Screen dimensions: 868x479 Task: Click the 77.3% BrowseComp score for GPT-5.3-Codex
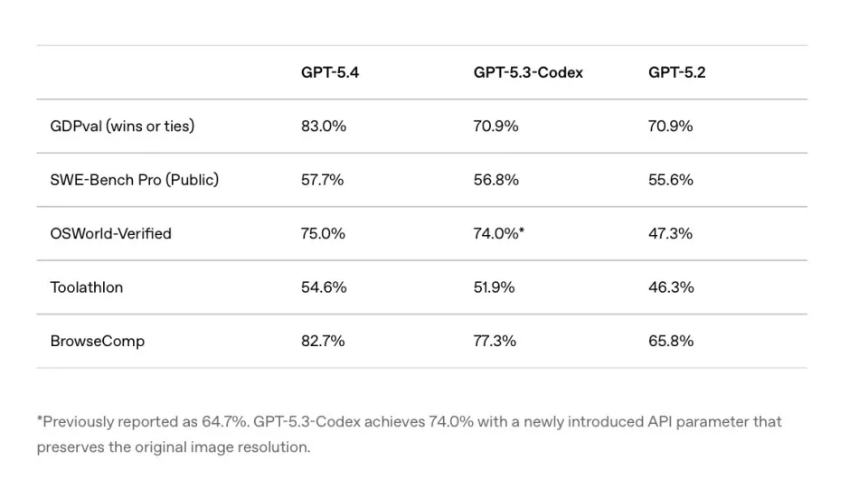[x=495, y=341]
